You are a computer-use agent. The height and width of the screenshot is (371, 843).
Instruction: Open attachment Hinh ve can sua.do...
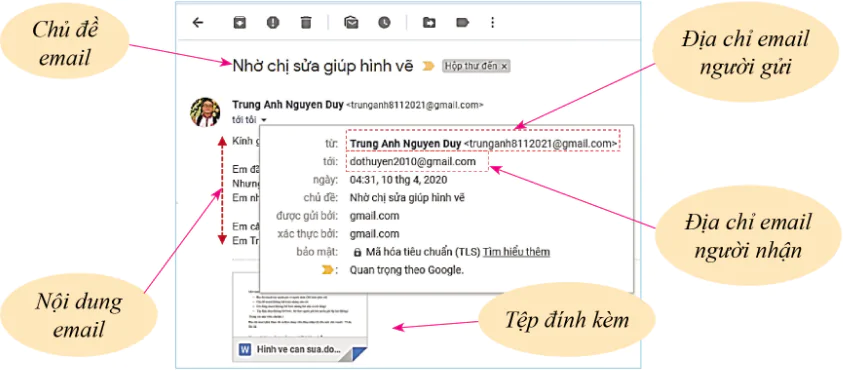tap(300, 317)
